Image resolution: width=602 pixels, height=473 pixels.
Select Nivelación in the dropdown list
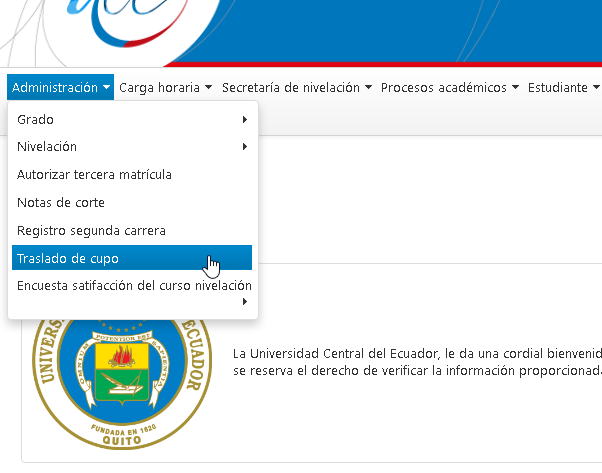pos(47,147)
